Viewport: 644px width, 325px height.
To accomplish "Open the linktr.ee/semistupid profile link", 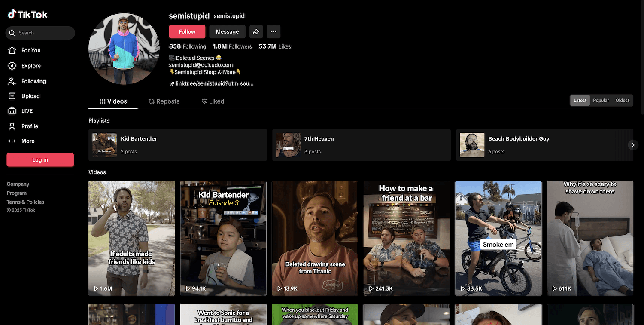I will pos(214,84).
